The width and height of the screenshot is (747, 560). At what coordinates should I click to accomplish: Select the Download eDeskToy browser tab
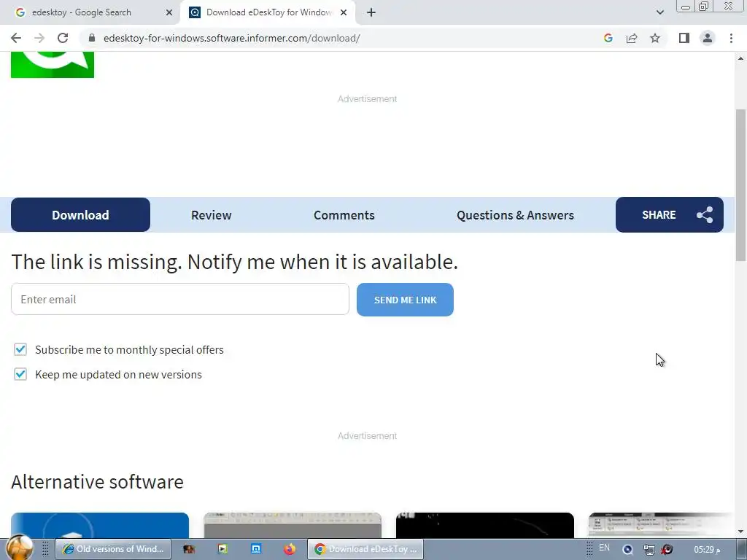pyautogui.click(x=267, y=12)
